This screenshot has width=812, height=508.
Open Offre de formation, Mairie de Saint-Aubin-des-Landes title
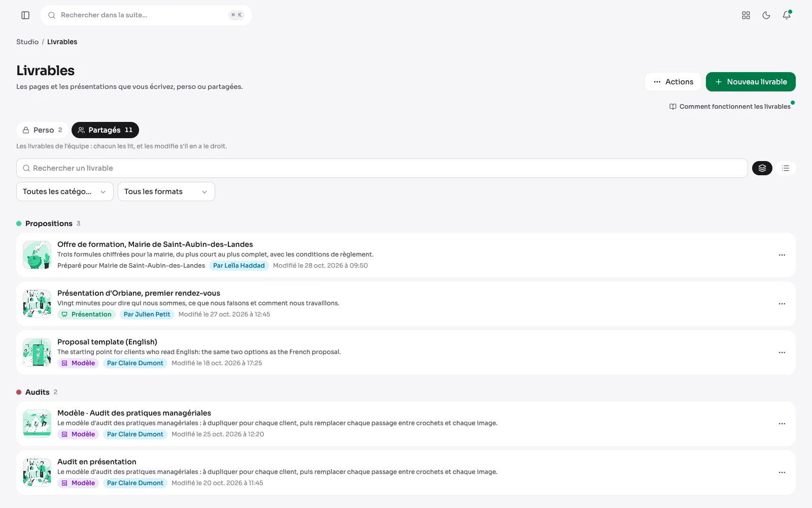[155, 244]
